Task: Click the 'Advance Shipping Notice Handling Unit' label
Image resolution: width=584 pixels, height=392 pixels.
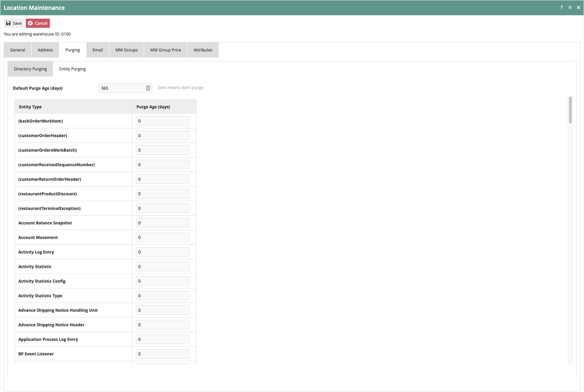Action: click(x=58, y=310)
